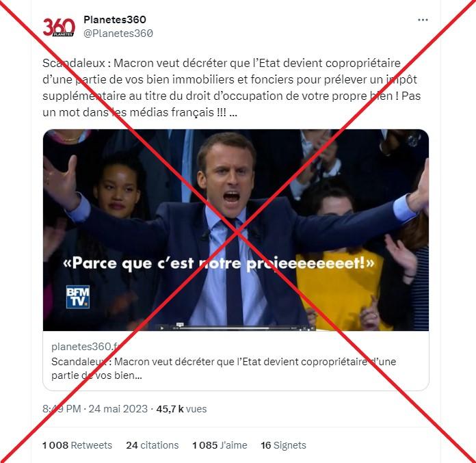This screenshot has width=476, height=463.
Task: View the 45,7 k vues count
Action: 181,409
